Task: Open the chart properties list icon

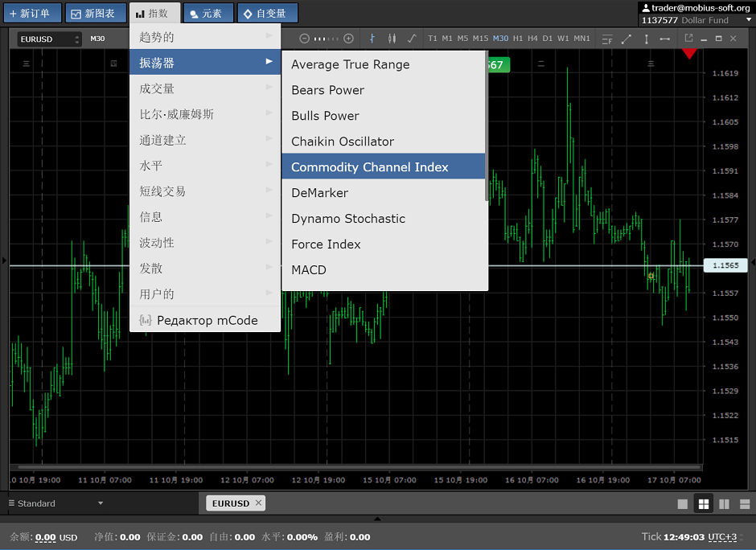Action: (x=607, y=39)
